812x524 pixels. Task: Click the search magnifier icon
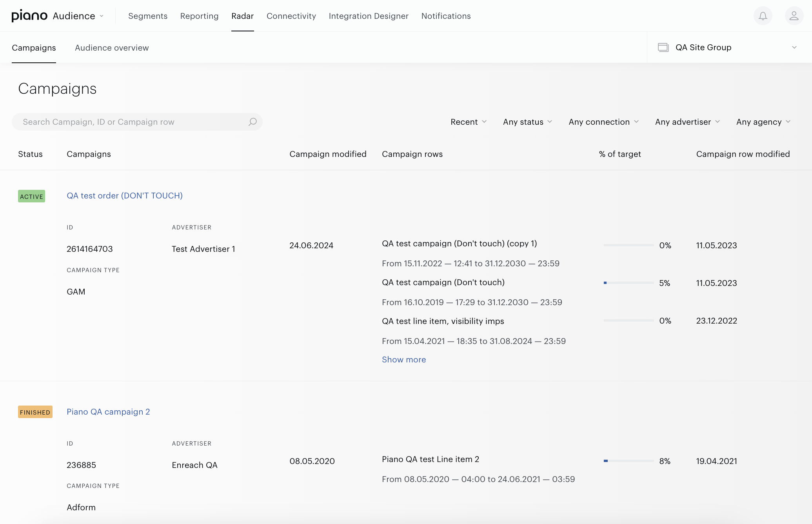253,122
